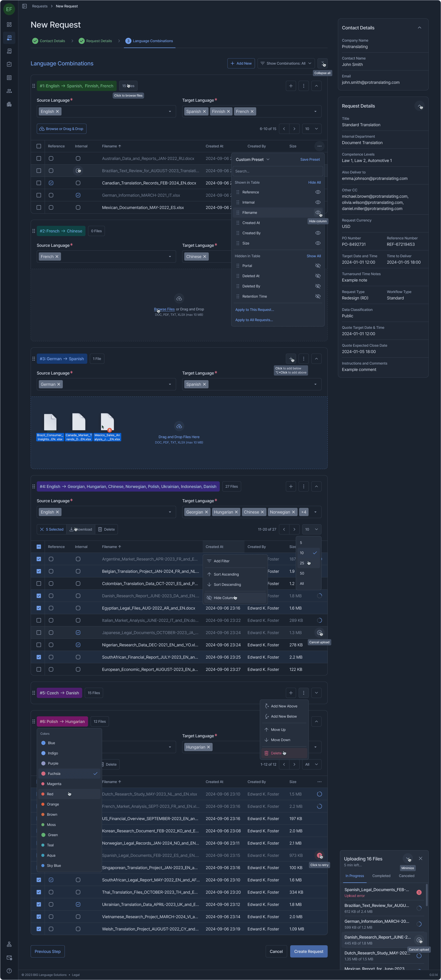Switch to Completed tab in upload panel

pyautogui.click(x=381, y=876)
